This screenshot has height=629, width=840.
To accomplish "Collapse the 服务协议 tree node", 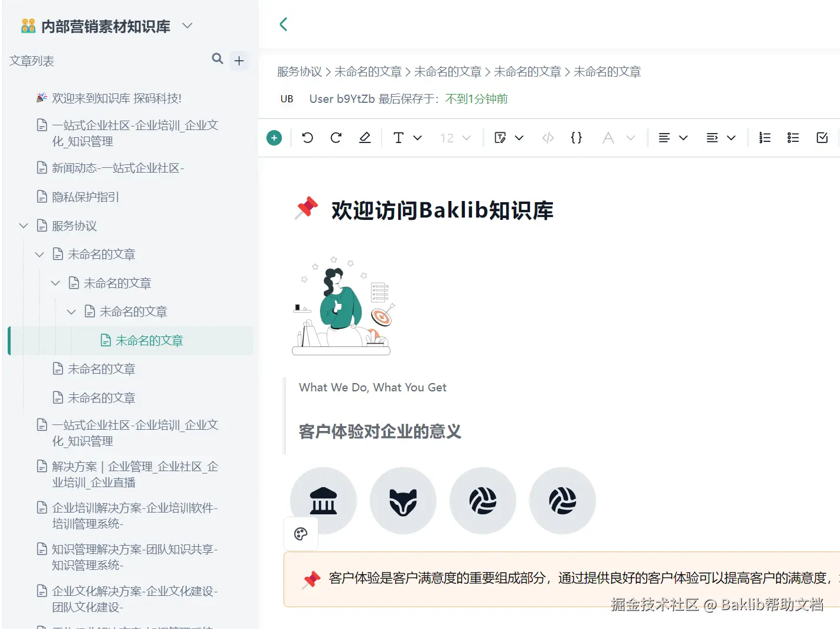I will click(24, 226).
